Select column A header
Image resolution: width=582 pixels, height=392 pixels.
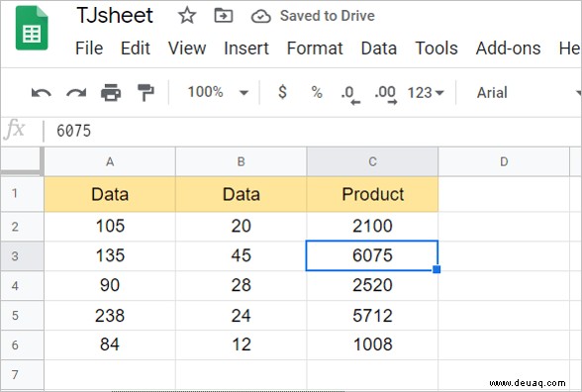tap(110, 161)
